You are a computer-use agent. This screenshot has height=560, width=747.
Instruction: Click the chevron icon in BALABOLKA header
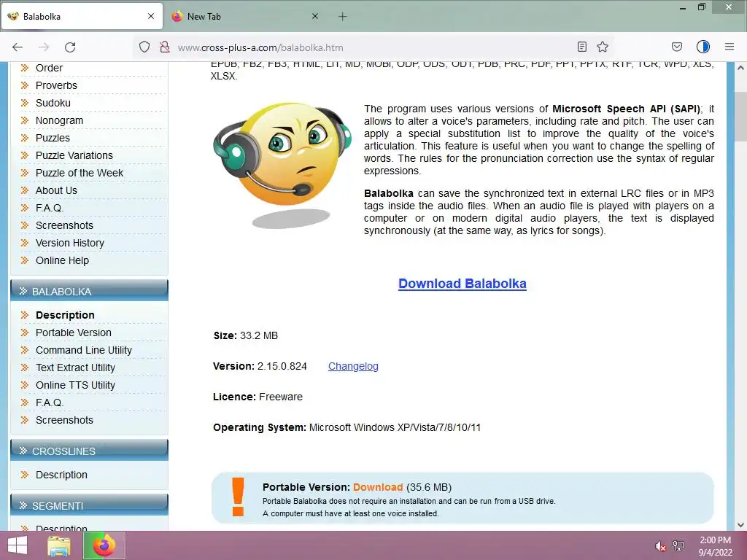[x=23, y=291]
